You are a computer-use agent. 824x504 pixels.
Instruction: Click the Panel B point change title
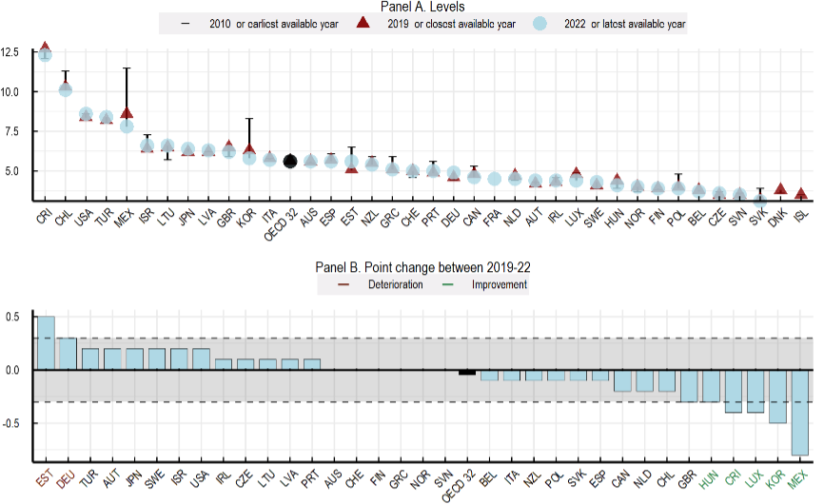(411, 269)
